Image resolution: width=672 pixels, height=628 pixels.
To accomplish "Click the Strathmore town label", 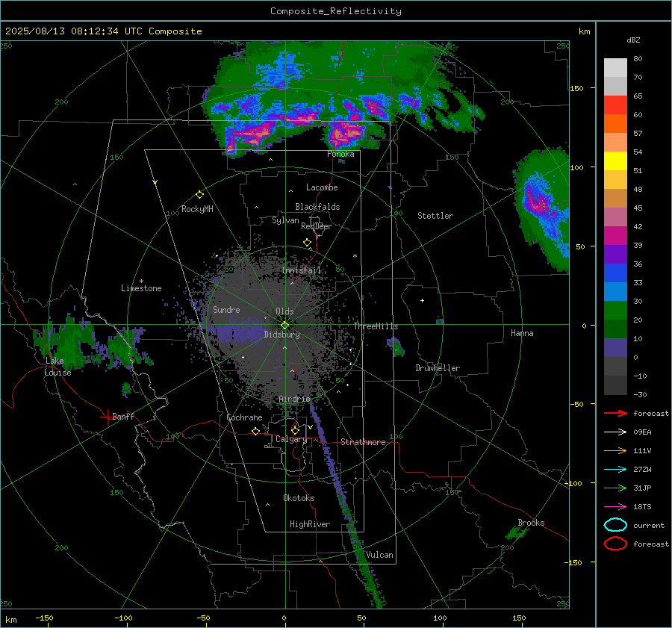I will coord(363,442).
